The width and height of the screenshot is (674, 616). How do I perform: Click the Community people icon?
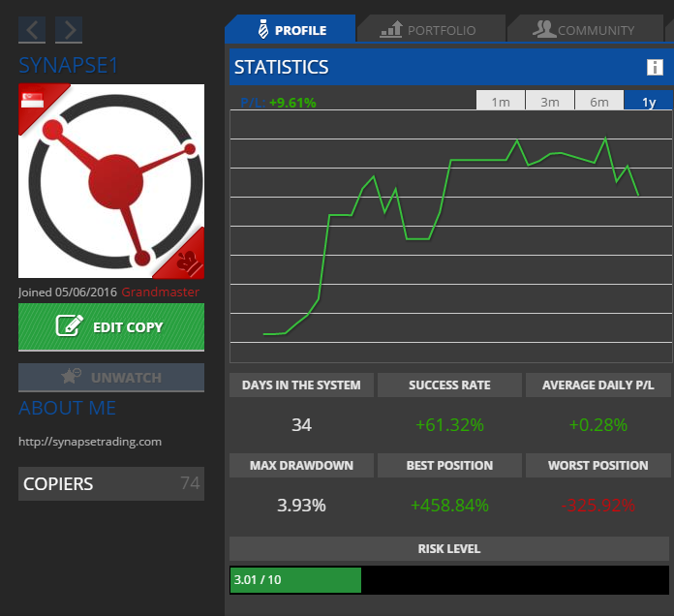(x=543, y=30)
